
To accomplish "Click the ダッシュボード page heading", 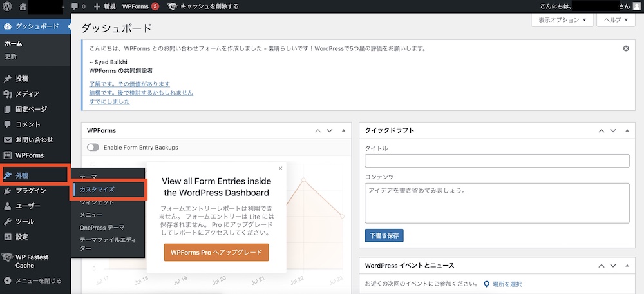I will point(117,28).
